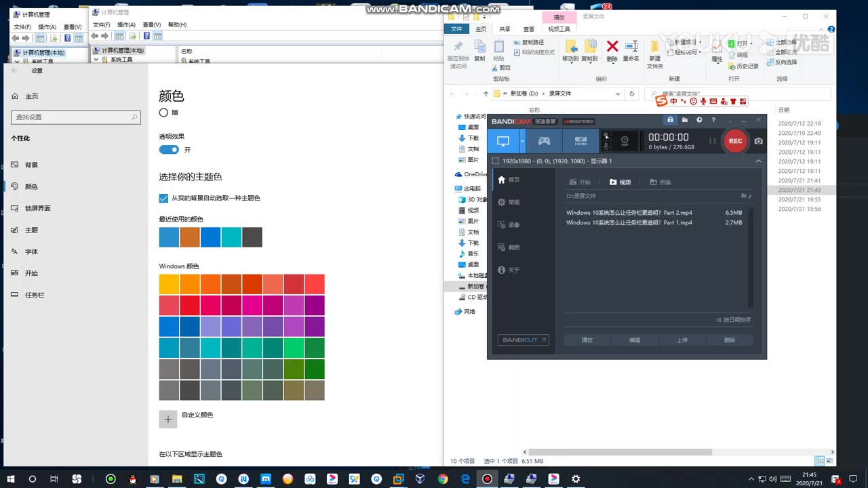Open the Bandicam scheduled recording clock icon

point(699,120)
